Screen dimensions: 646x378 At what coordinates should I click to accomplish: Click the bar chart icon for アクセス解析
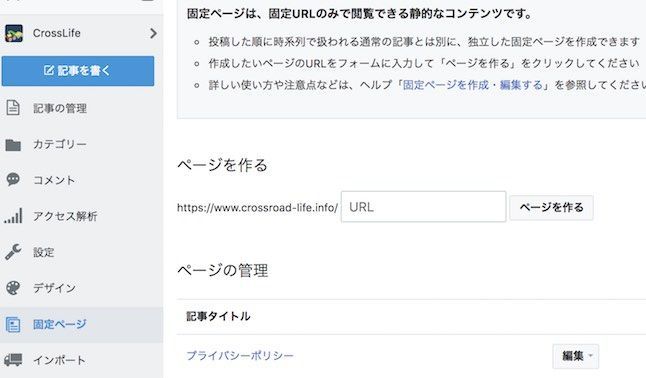(x=13, y=216)
